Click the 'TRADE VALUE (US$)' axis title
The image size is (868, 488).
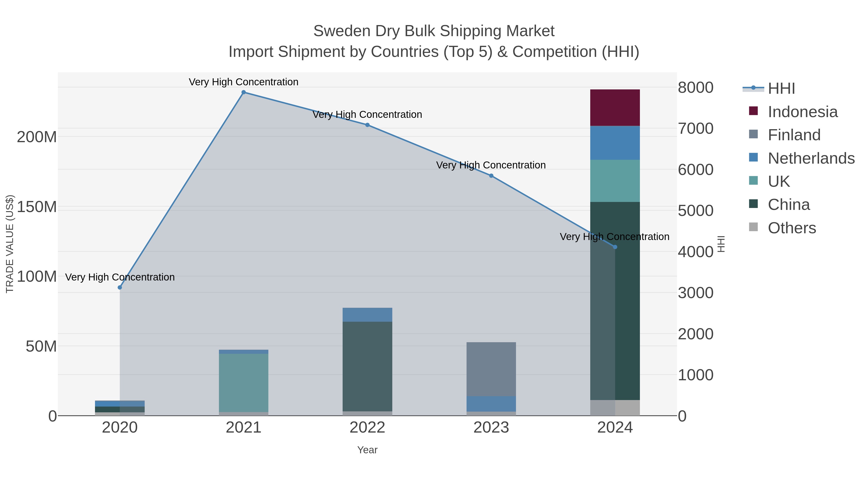tap(10, 244)
